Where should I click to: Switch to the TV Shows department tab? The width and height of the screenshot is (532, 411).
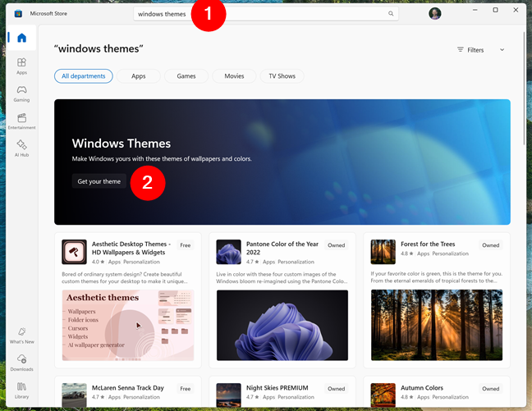point(282,76)
